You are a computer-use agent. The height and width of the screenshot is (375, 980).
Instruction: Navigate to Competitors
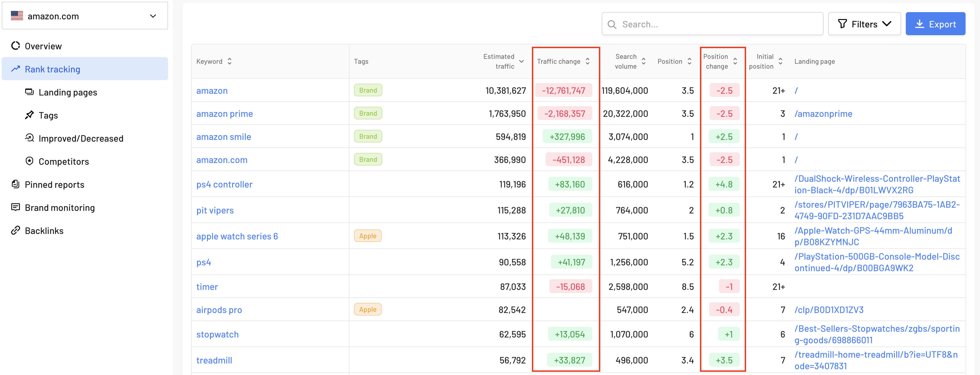(64, 162)
